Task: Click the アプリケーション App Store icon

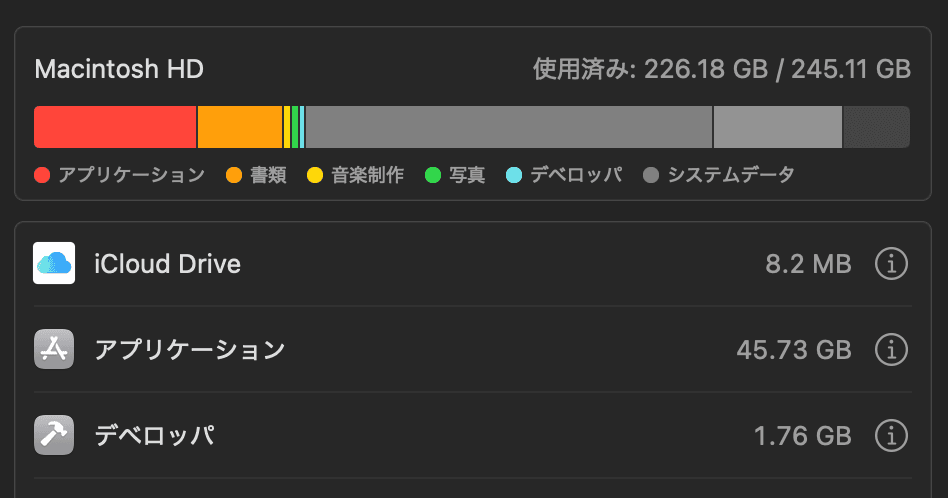Action: point(54,350)
